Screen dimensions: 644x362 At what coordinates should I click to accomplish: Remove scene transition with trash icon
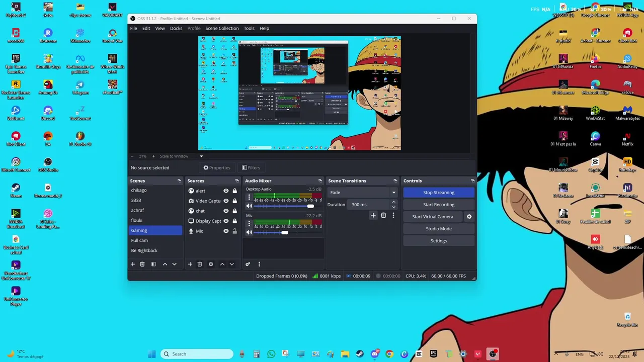[x=383, y=215]
